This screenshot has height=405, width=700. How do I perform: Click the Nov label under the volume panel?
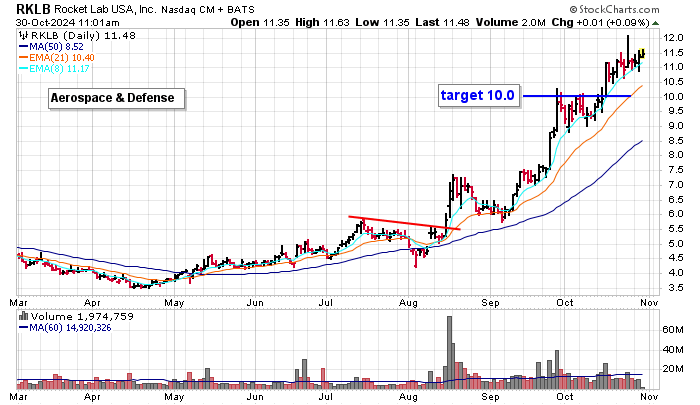[650, 397]
